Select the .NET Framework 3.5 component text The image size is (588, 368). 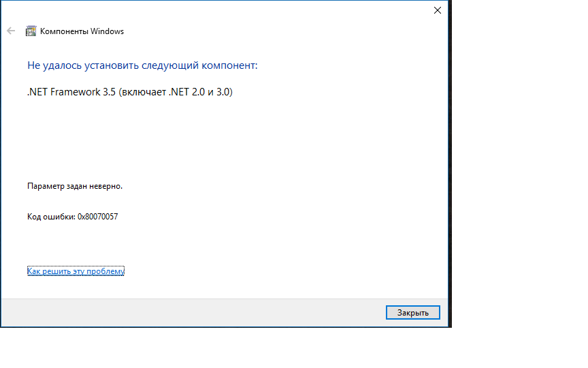click(130, 92)
